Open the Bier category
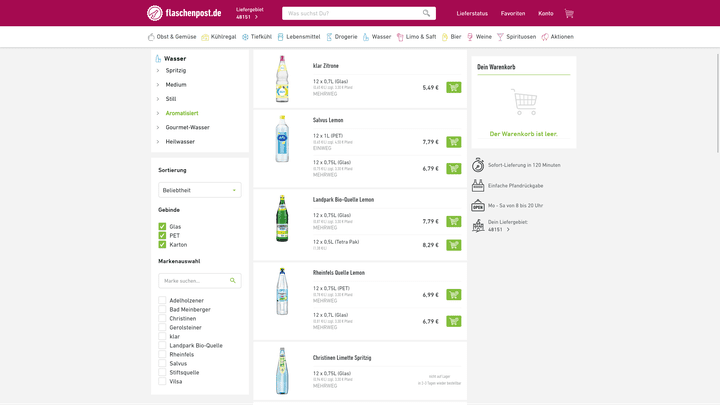The height and width of the screenshot is (405, 720). (x=451, y=37)
